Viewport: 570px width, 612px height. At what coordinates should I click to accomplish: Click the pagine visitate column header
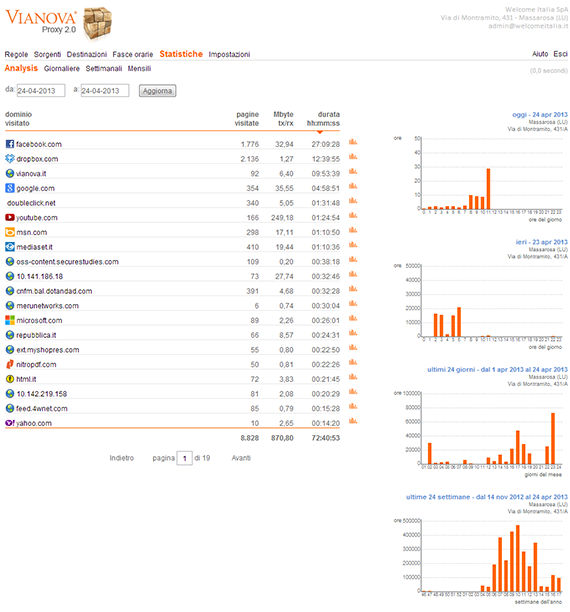click(x=247, y=119)
